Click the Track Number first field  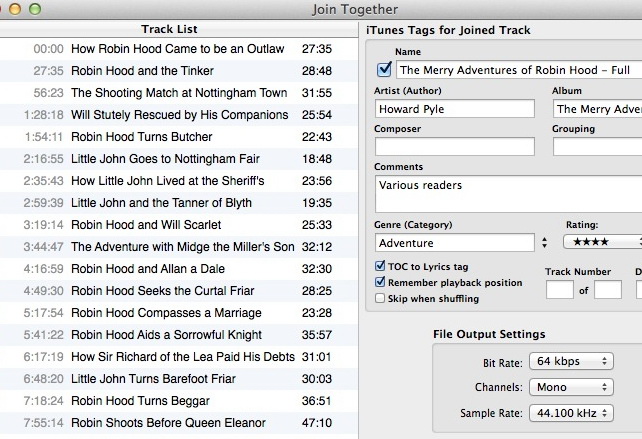click(x=559, y=290)
